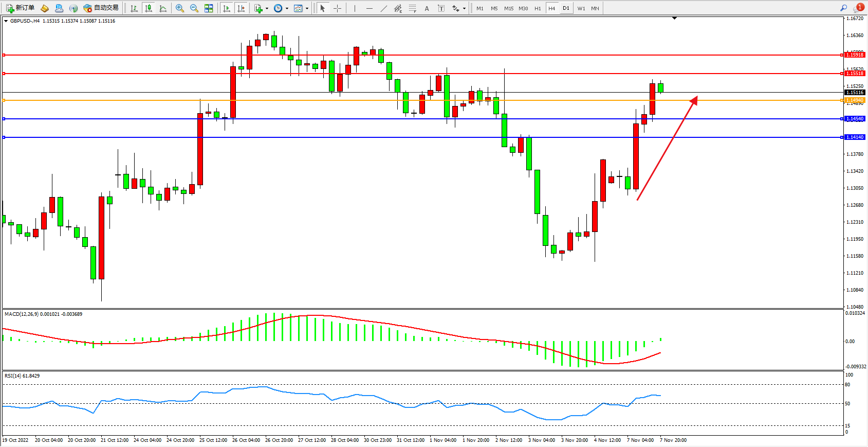This screenshot has height=447, width=868.
Task: Select the crosshair tool
Action: tap(337, 8)
